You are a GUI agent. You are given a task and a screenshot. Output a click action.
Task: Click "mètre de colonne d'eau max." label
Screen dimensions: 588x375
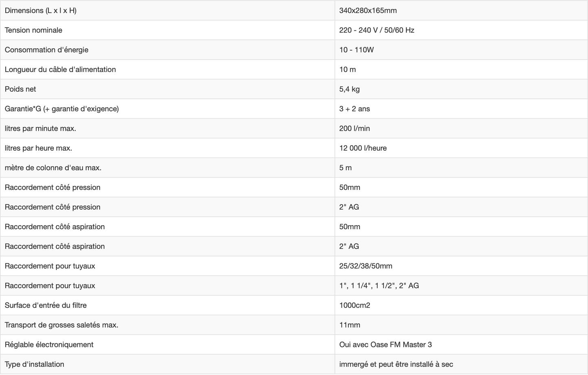[x=53, y=168]
